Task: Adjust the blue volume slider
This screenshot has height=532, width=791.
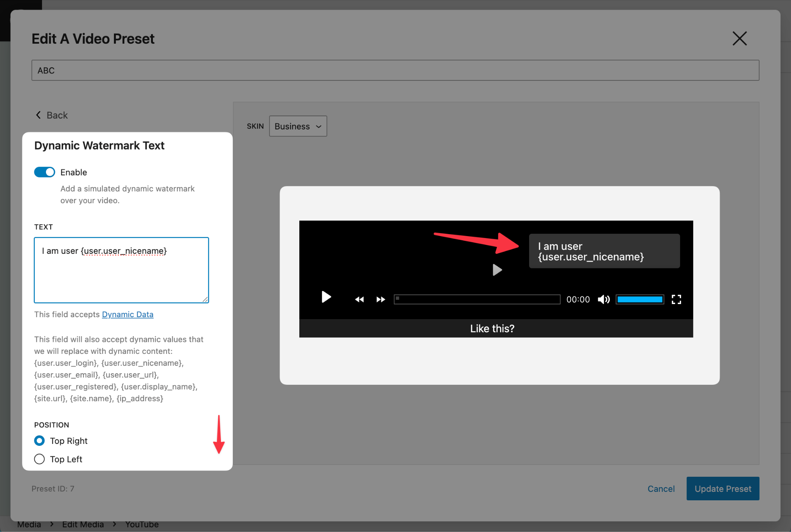Action: point(640,299)
